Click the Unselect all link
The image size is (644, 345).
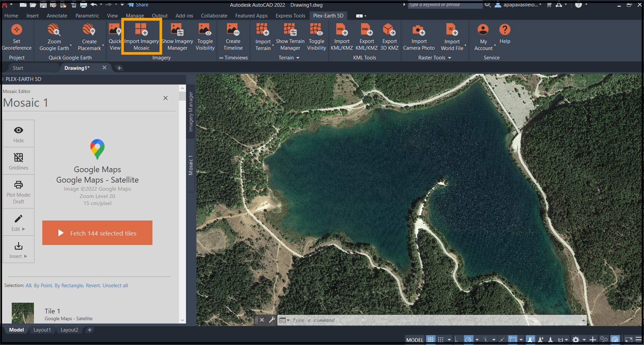(115, 285)
